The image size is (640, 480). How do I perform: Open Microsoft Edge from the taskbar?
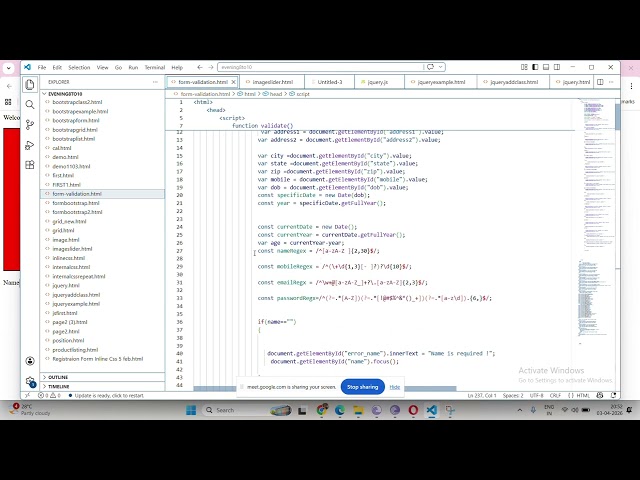(x=340, y=410)
